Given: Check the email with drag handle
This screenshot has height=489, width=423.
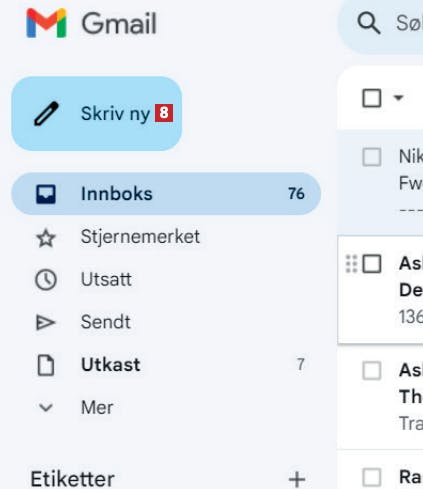Looking at the screenshot, I should tap(372, 264).
